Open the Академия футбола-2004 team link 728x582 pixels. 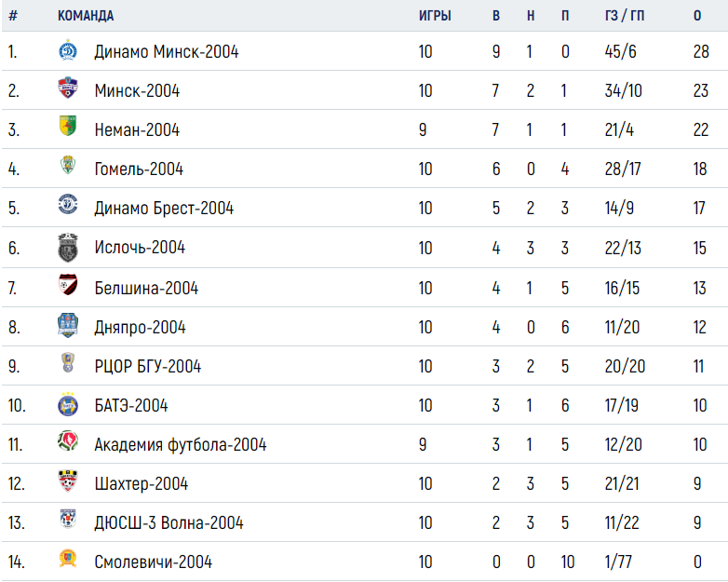coord(181,444)
